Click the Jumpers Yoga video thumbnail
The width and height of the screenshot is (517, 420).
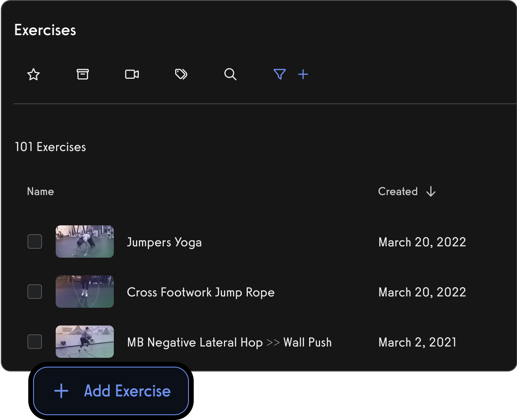[85, 241]
